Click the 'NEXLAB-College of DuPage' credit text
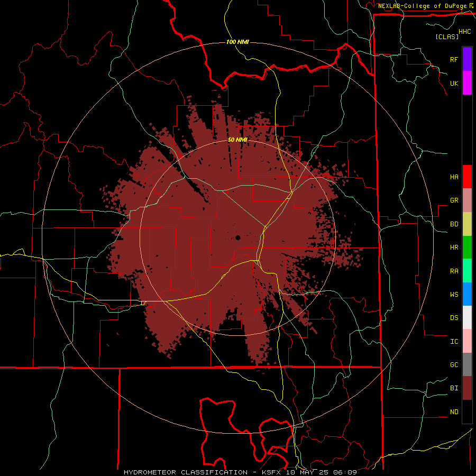The height and width of the screenshot is (476, 476). pos(422,6)
